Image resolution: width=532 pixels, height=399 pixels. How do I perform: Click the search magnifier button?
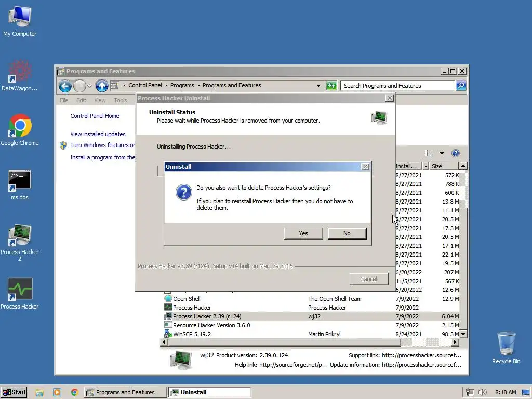(x=461, y=86)
